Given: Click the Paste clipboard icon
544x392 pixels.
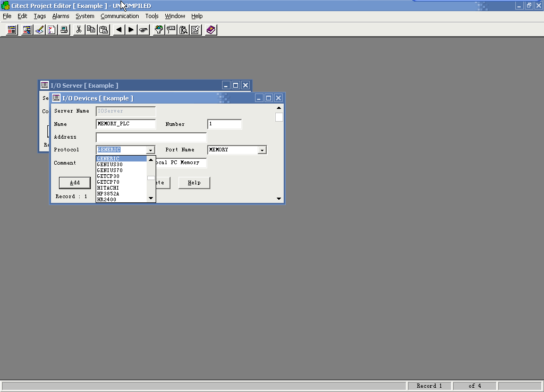Looking at the screenshot, I should point(104,30).
